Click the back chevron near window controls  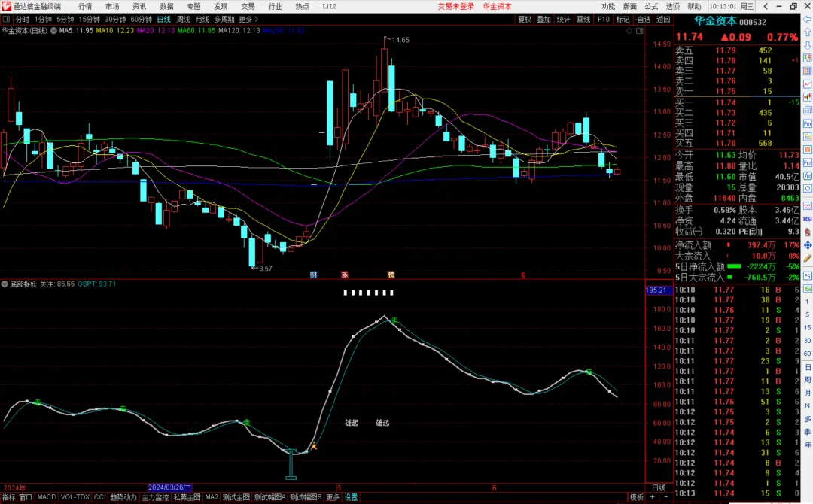click(766, 6)
